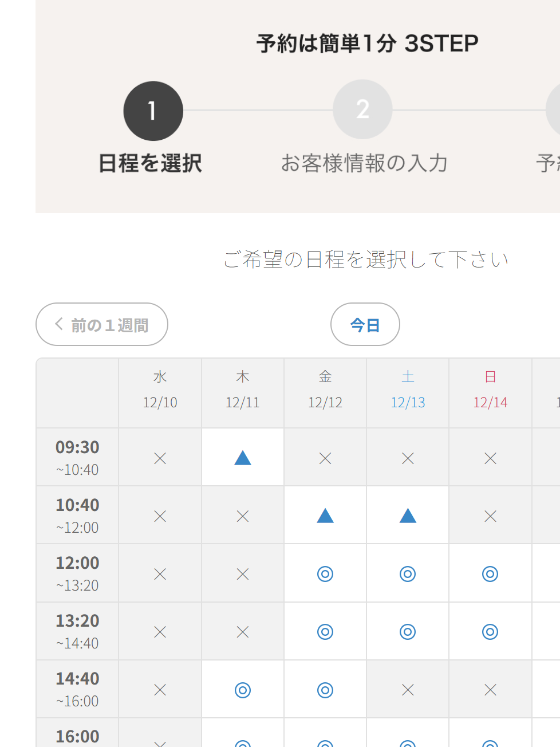Click the unavailable 09:30 slot on Friday 12/12
The width and height of the screenshot is (560, 747).
325,458
